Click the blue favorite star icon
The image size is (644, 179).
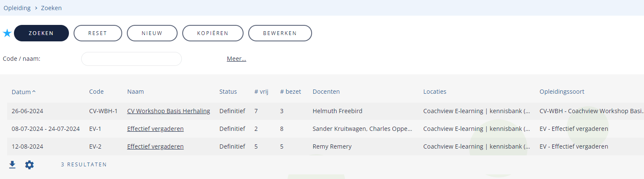[7, 33]
